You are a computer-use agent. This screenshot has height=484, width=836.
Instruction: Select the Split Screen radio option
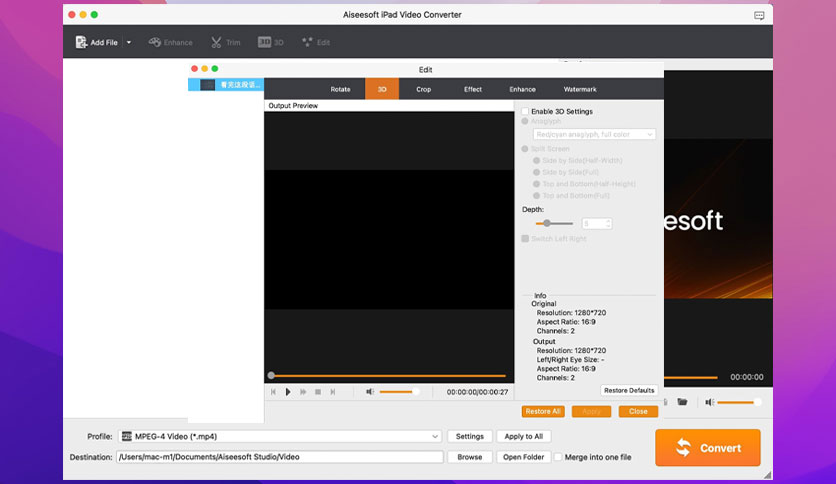pos(525,149)
